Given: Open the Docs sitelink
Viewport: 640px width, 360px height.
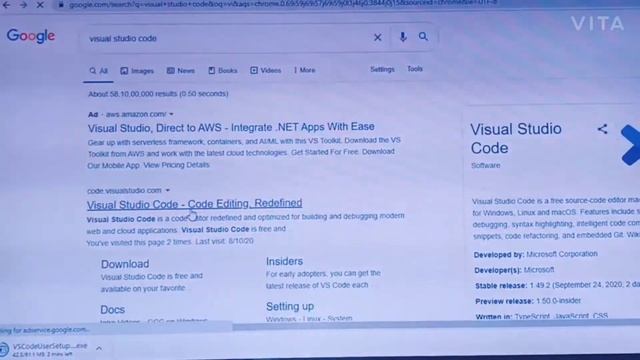Looking at the screenshot, I should point(113,309).
